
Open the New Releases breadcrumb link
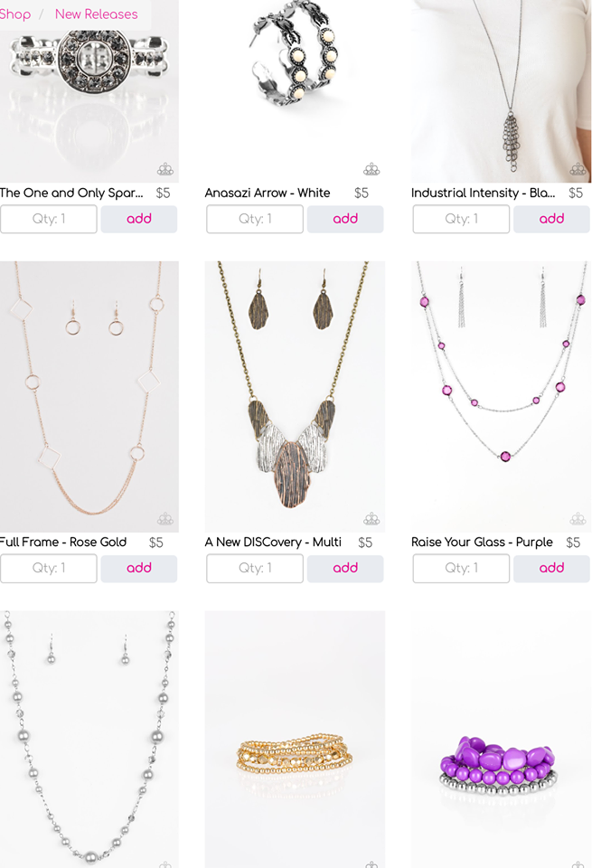tap(97, 14)
